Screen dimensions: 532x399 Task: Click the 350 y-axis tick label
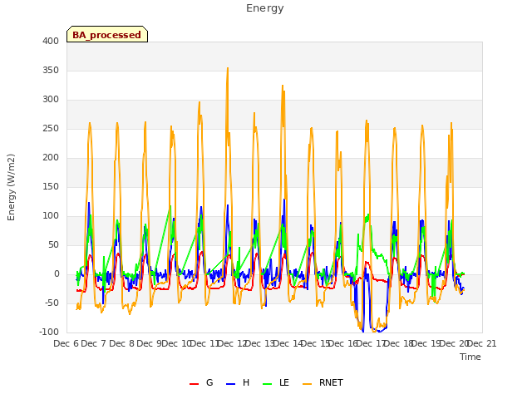51,70
